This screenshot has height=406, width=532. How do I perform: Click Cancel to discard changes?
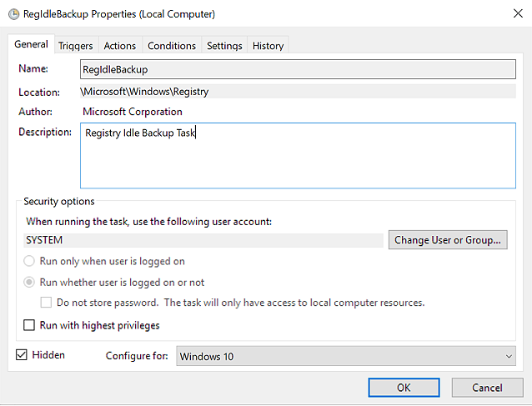coord(487,388)
